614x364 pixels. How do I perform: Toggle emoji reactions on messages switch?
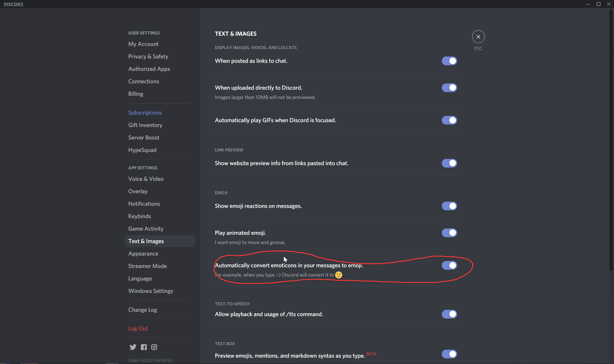click(x=449, y=206)
